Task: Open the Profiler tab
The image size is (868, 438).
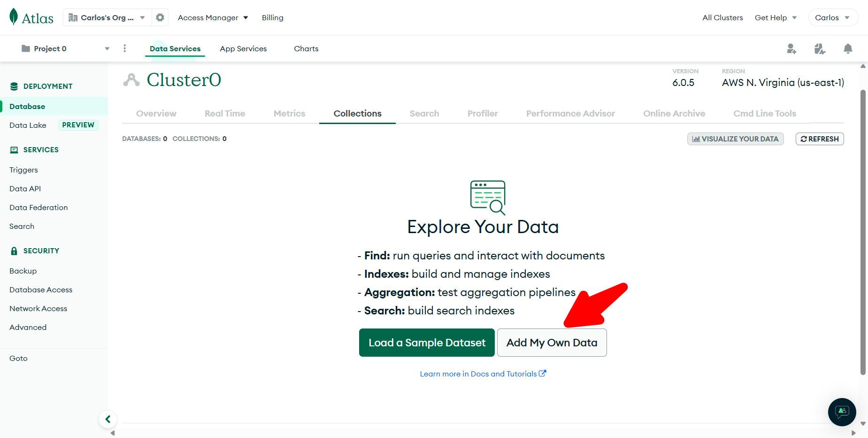Action: pos(483,113)
